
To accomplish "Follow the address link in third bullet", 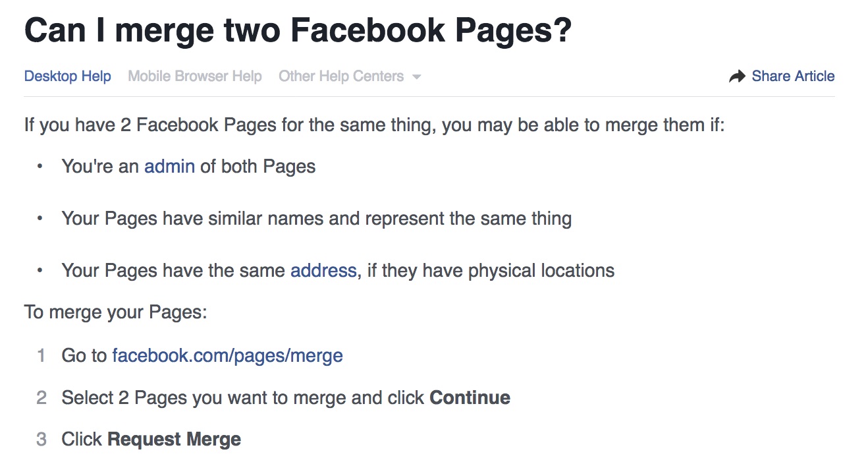I will [323, 271].
